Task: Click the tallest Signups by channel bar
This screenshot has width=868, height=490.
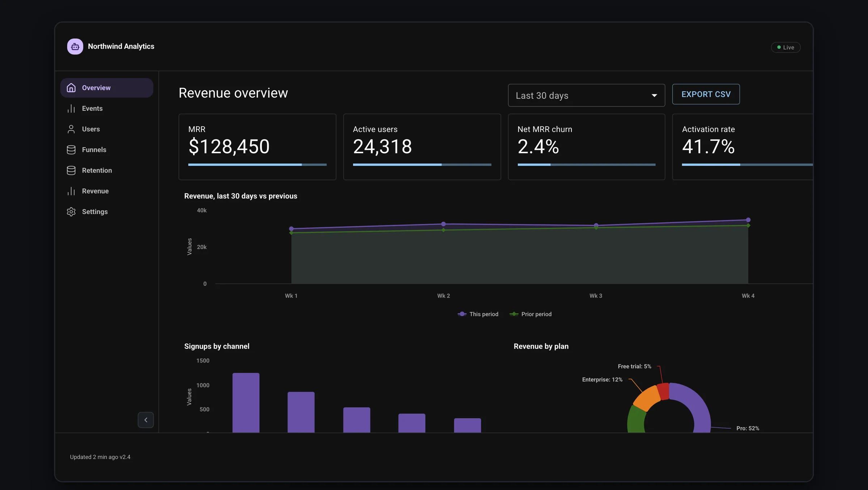Action: point(246,403)
